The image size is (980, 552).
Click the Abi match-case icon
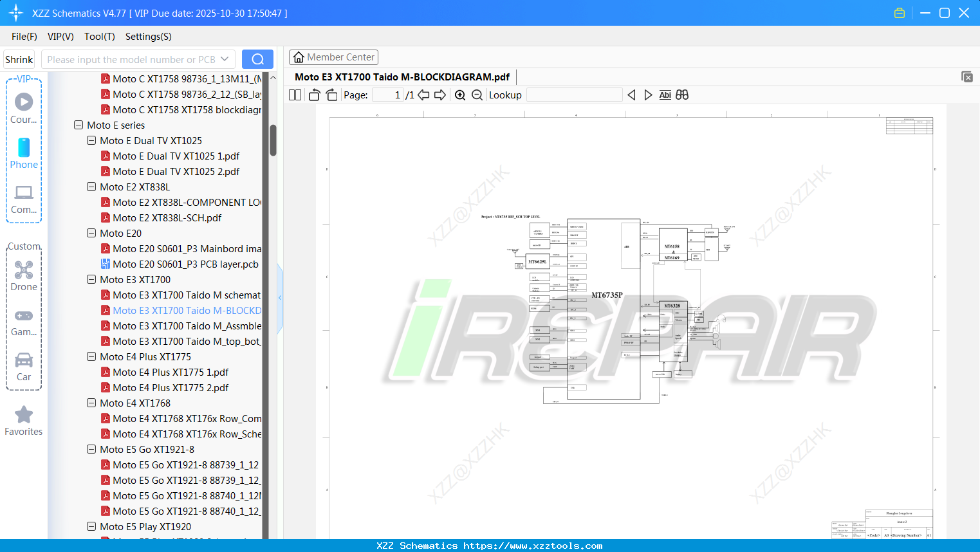(x=665, y=95)
